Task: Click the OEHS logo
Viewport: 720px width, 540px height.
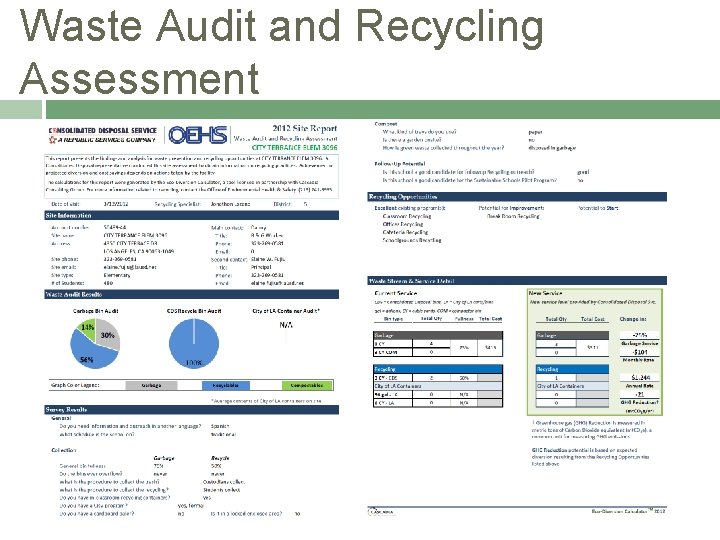Action: tap(197, 135)
